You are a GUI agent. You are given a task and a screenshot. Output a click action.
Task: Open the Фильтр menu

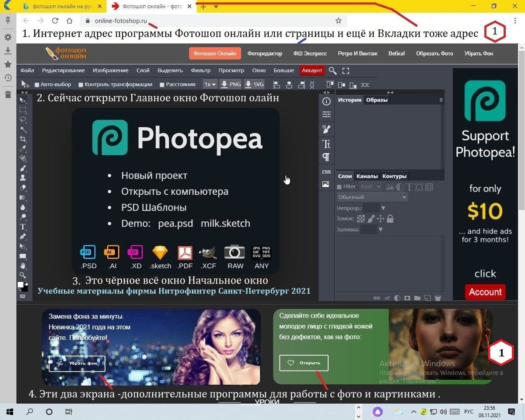[x=201, y=70]
